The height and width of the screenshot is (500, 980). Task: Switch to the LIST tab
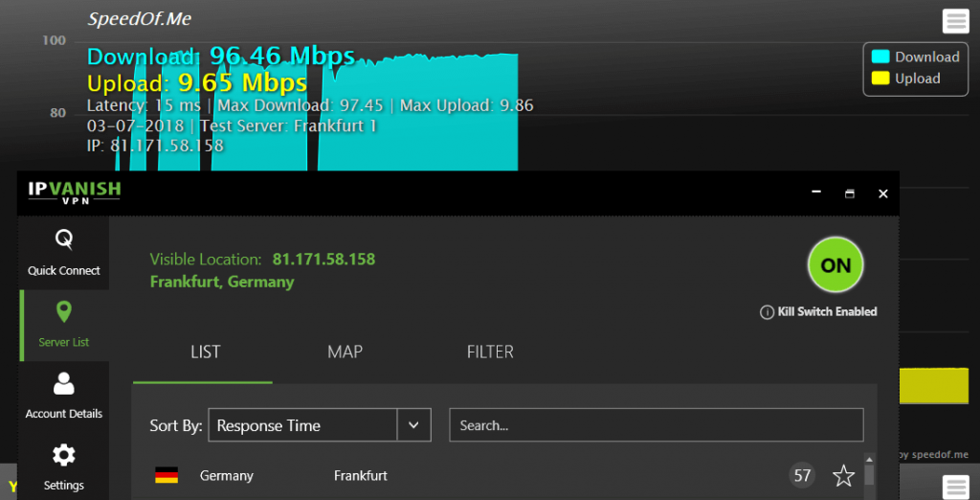coord(205,352)
